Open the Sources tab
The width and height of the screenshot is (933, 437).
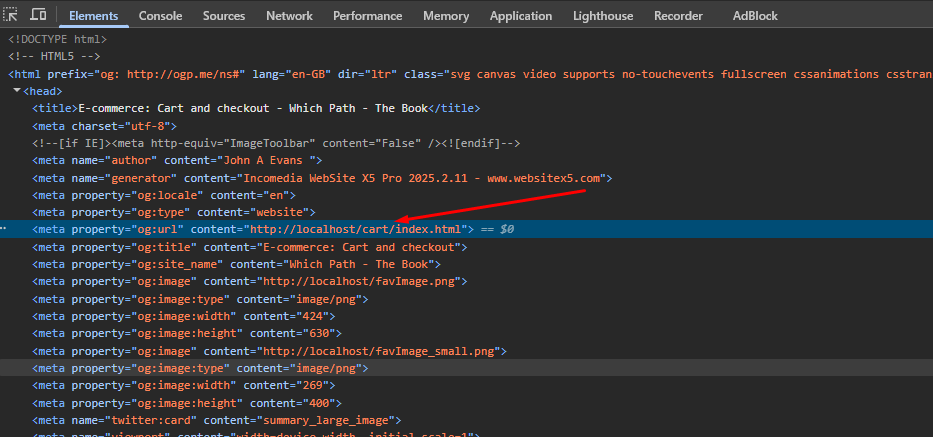pyautogui.click(x=224, y=16)
